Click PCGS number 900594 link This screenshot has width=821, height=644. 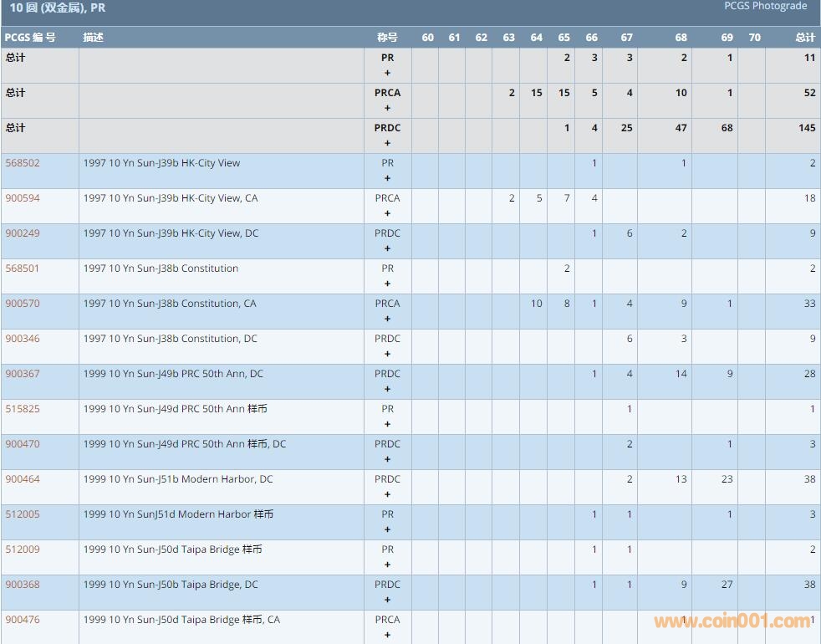(23, 198)
